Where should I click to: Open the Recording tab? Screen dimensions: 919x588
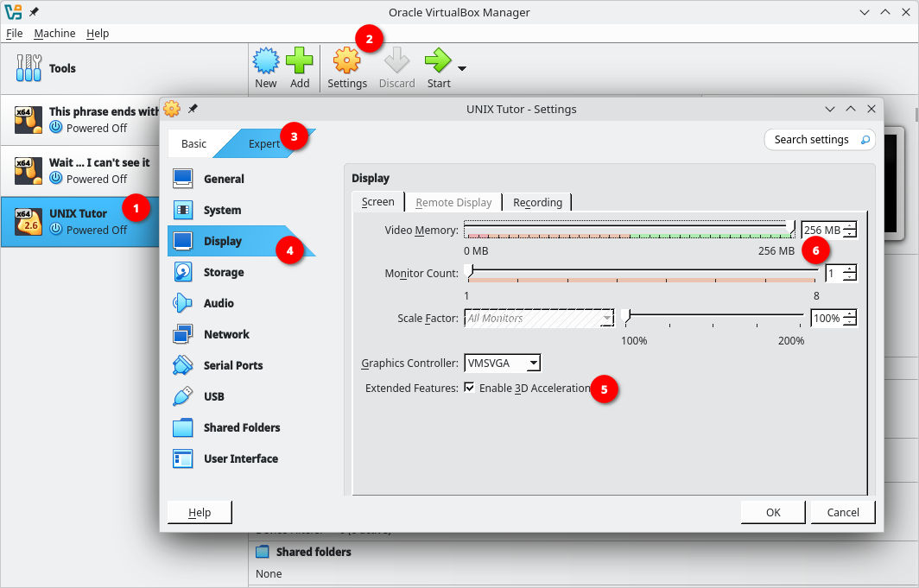tap(537, 202)
